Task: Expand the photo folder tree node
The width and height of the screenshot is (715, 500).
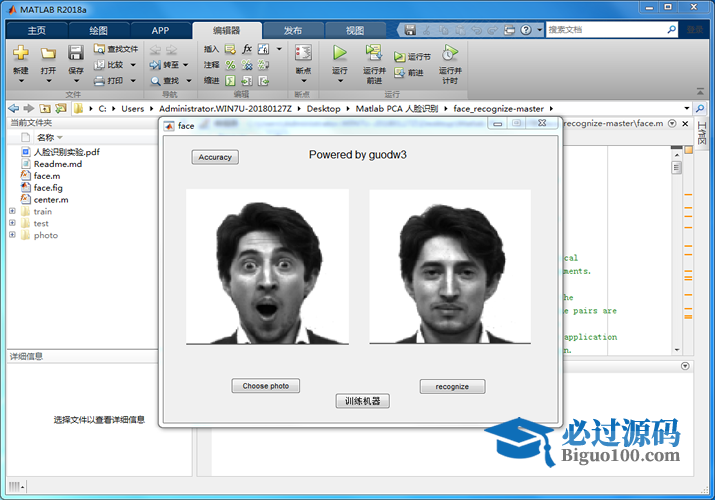Action: tap(12, 236)
